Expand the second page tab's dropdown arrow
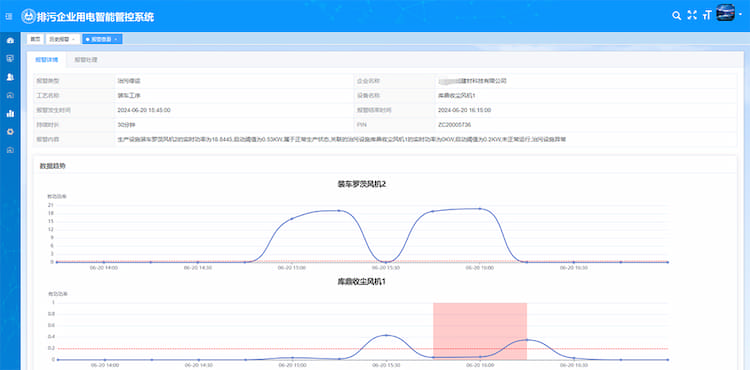750x370 pixels. point(73,39)
